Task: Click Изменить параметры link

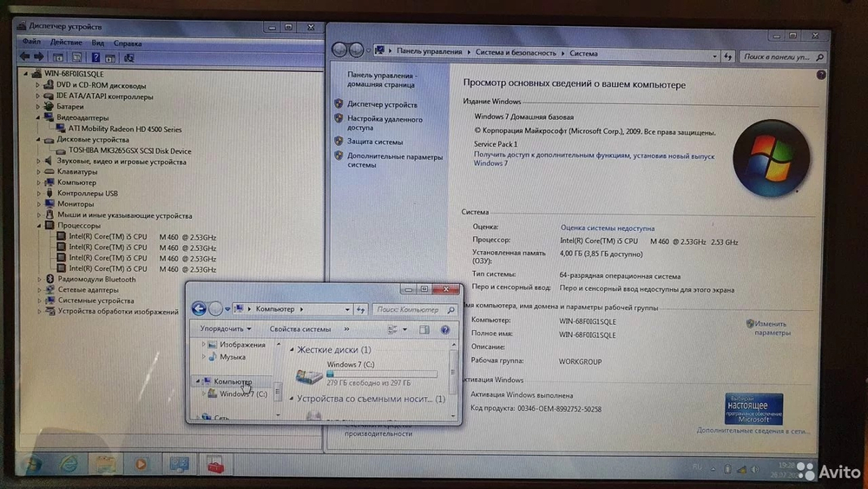Action: point(772,327)
